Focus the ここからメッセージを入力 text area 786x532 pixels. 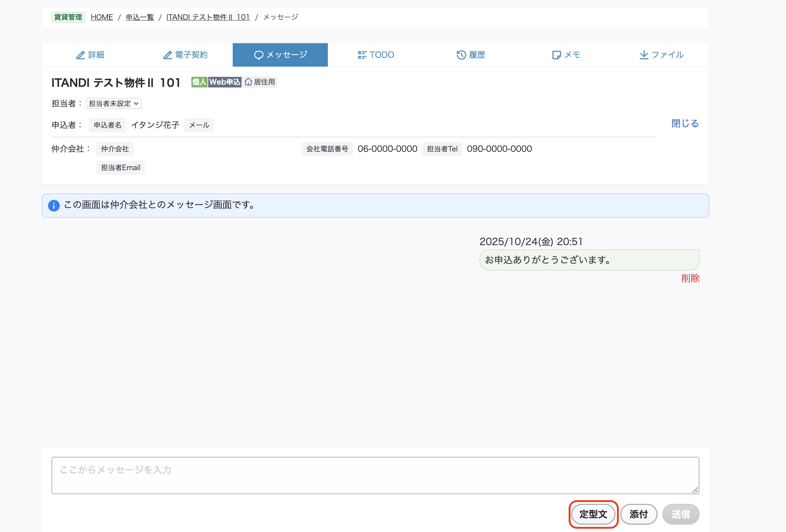(x=375, y=475)
